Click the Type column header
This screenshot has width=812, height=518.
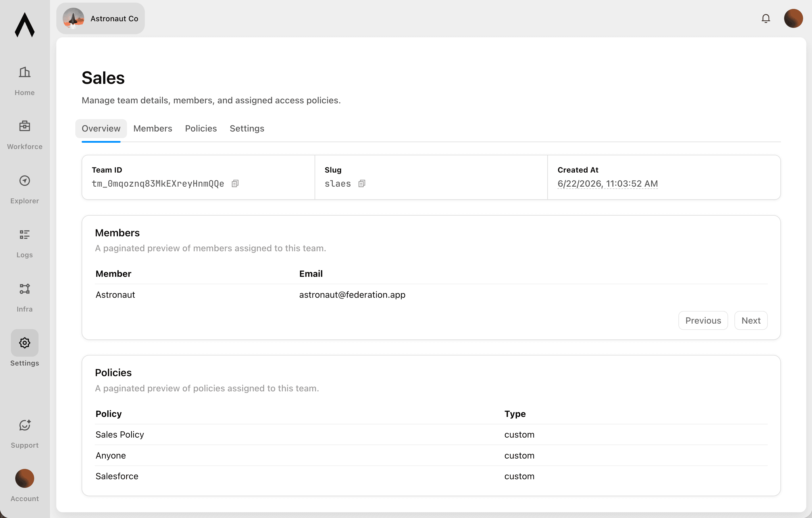515,413
